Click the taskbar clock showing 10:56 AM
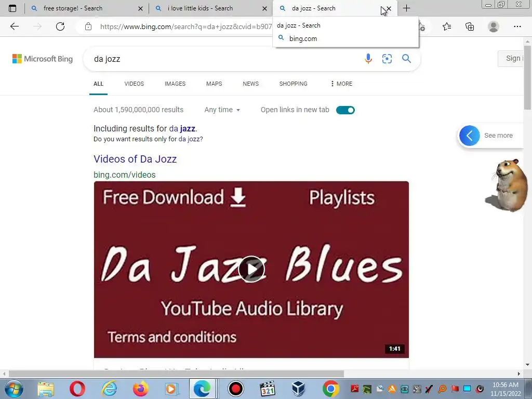 [x=505, y=389]
